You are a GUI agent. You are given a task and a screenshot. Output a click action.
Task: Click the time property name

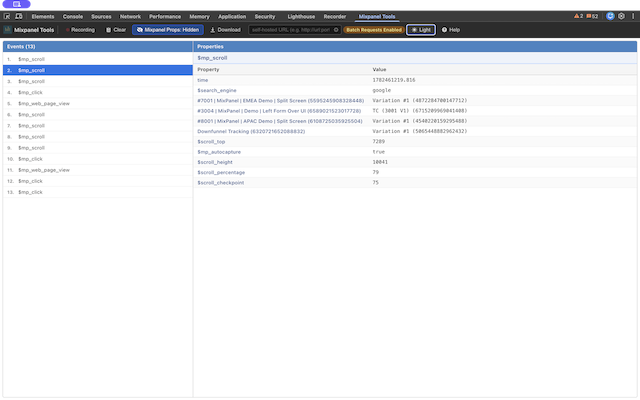[202, 80]
